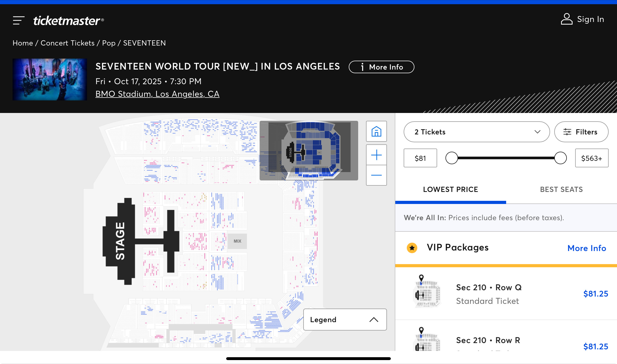The width and height of the screenshot is (617, 364).
Task: Zoom in on the seat map
Action: click(x=376, y=155)
